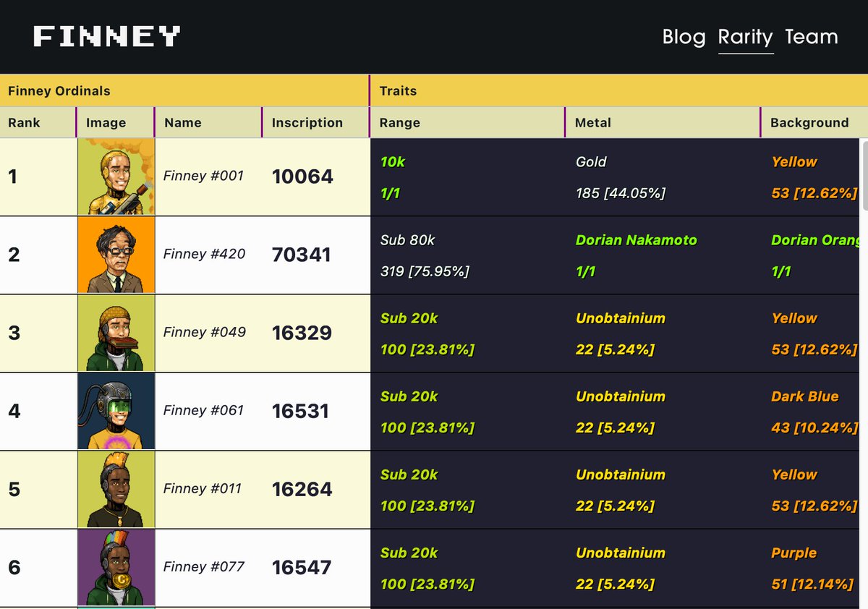The height and width of the screenshot is (609, 868).
Task: Open the Finney #049 image thumbnail
Action: tap(116, 333)
